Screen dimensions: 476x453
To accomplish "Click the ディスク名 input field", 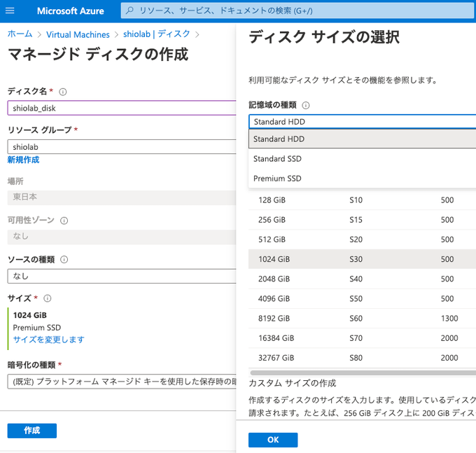I will click(122, 108).
